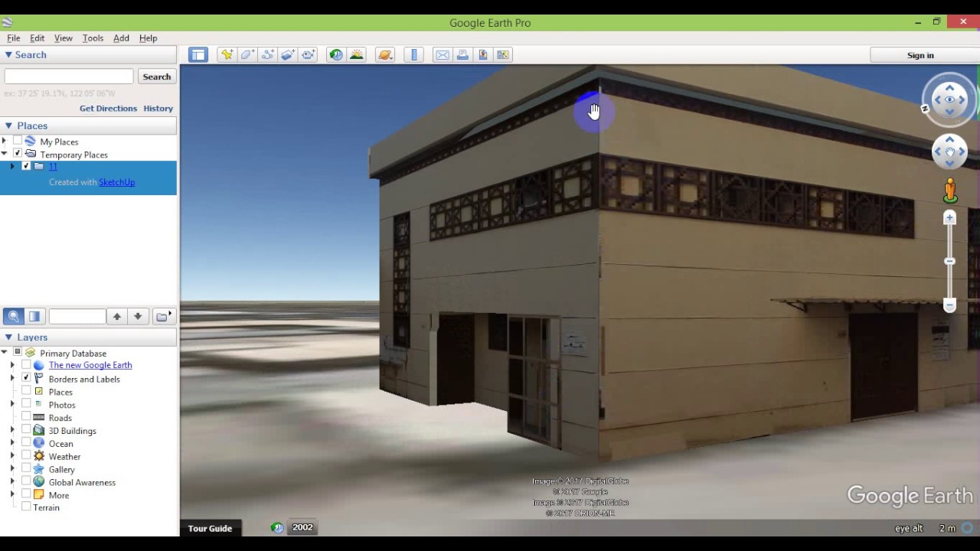Enable the 3D Buildings layer checkbox
The image size is (980, 551).
point(26,430)
